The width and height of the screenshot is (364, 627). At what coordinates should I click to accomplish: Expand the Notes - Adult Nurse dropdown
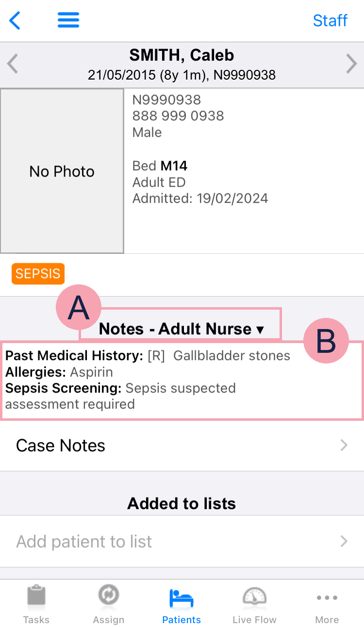pyautogui.click(x=182, y=329)
